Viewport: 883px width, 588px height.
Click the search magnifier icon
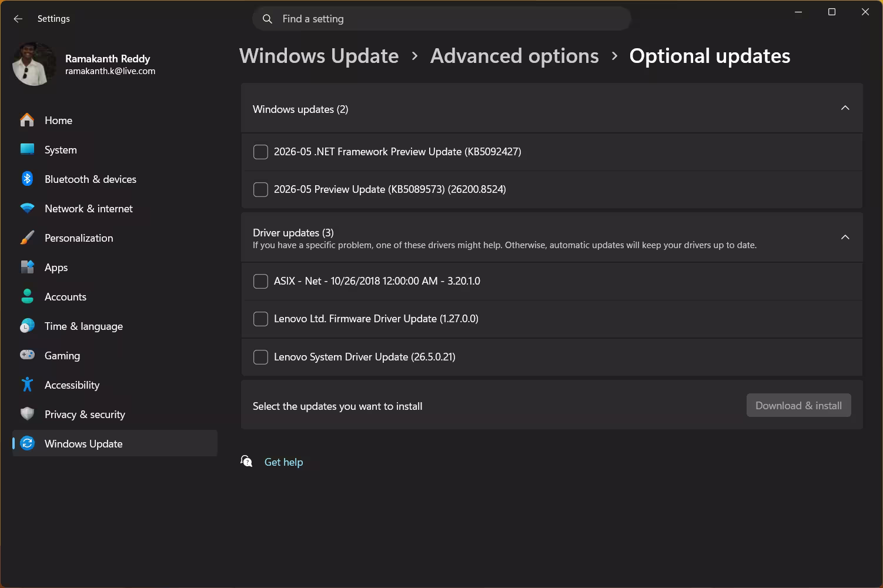[267, 19]
